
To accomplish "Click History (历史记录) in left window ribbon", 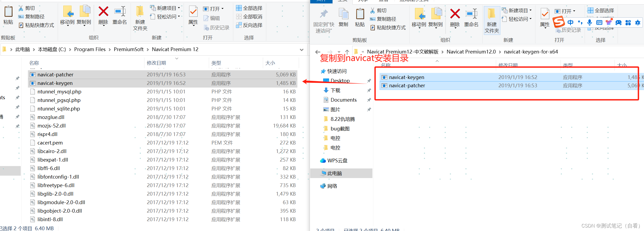I will point(217,28).
